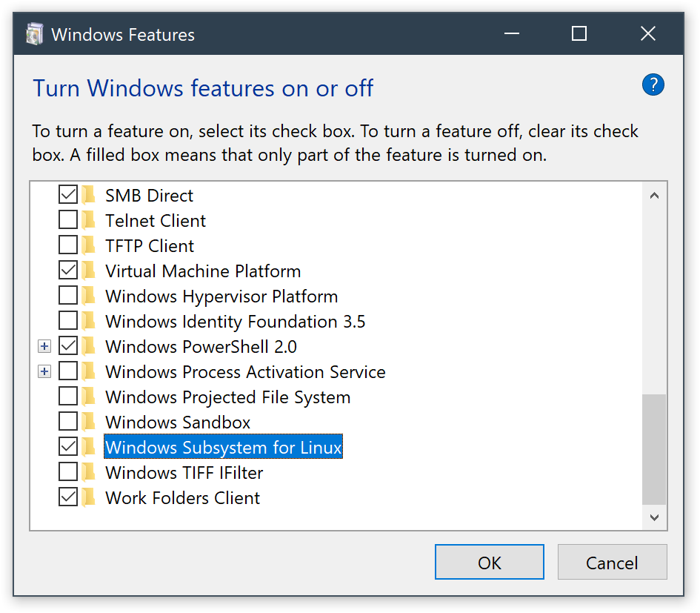Minimize the Windows Features window
Screen dimensions: 700x613
point(512,33)
